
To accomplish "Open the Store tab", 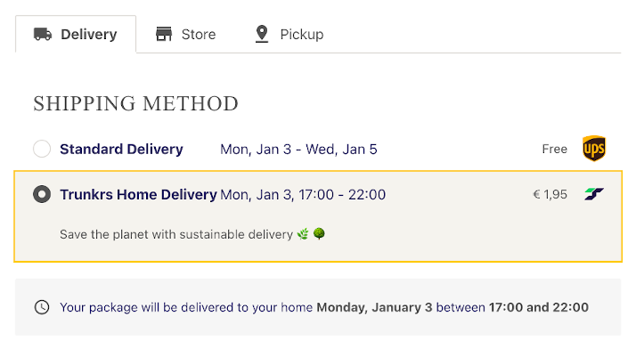I will click(x=185, y=35).
